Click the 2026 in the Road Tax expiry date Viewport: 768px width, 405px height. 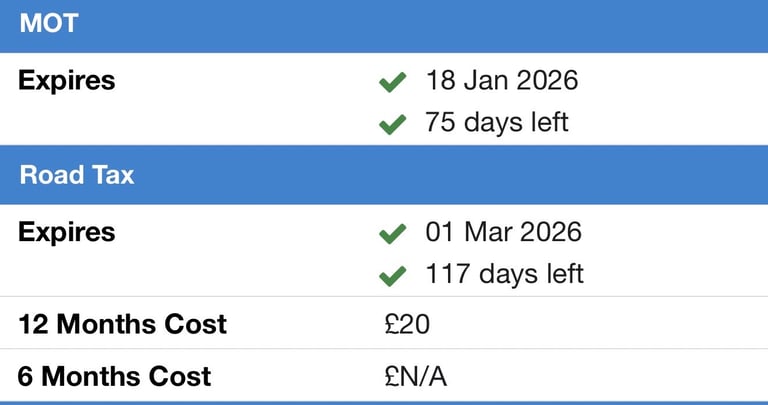tap(549, 233)
